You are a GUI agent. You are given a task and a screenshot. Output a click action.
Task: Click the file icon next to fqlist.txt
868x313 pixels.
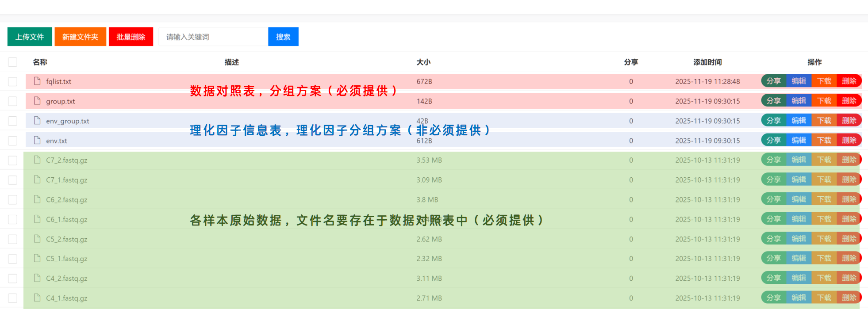coord(38,81)
